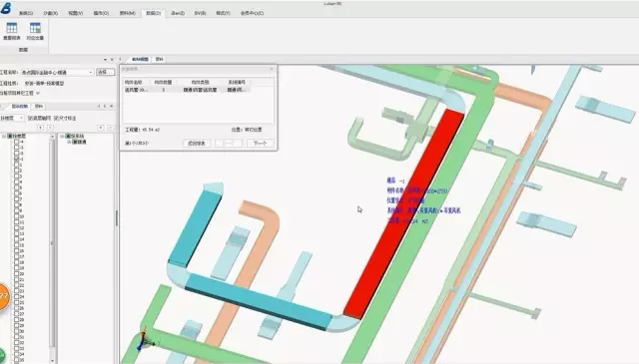The width and height of the screenshot is (639, 364).
Task: Click the right tab-scroll arrow in display control panel
Action: point(105,107)
